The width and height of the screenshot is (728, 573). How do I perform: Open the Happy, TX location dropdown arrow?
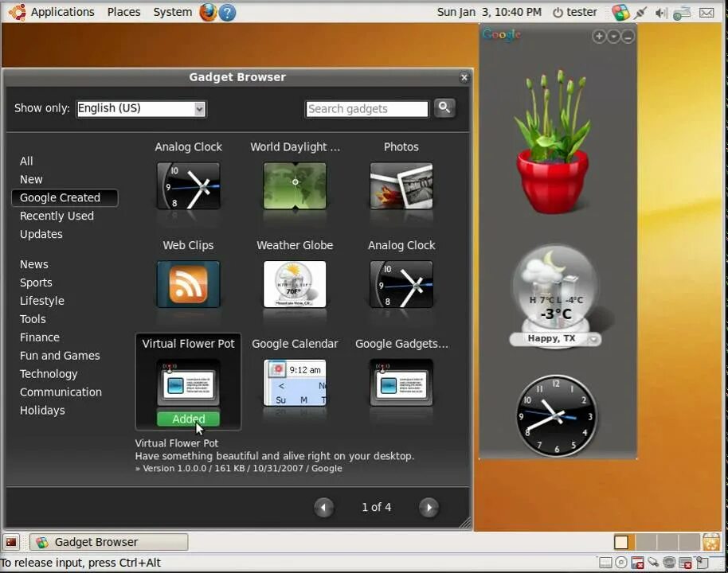tap(594, 339)
